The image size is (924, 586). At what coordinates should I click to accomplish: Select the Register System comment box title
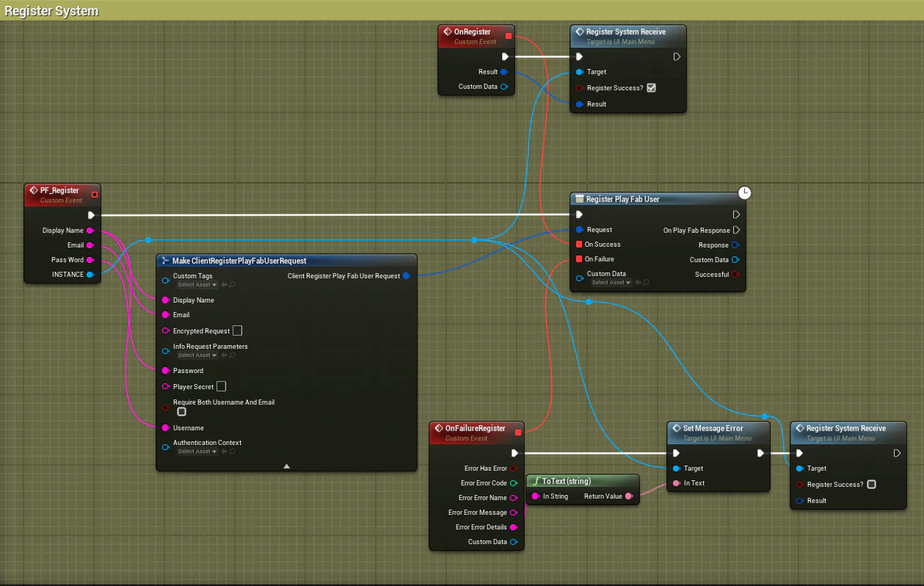click(51, 11)
